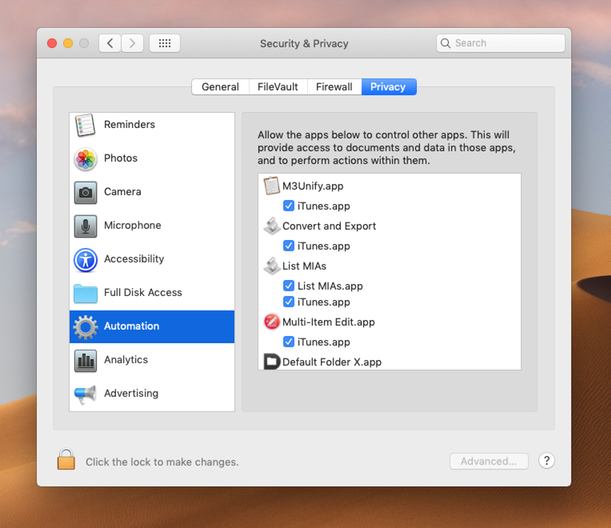Image resolution: width=611 pixels, height=528 pixels.
Task: Click the Default Folder X.app icon
Action: (x=272, y=362)
